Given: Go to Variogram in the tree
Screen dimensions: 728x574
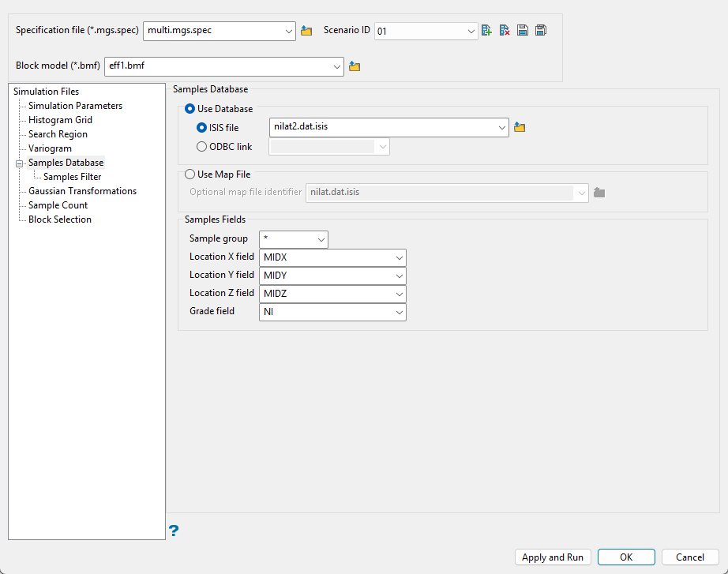Looking at the screenshot, I should point(50,148).
